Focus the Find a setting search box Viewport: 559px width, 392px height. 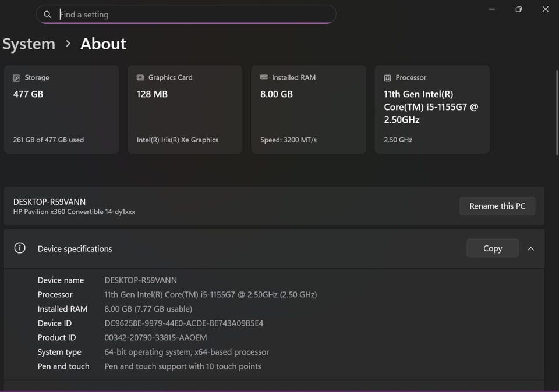(x=192, y=15)
